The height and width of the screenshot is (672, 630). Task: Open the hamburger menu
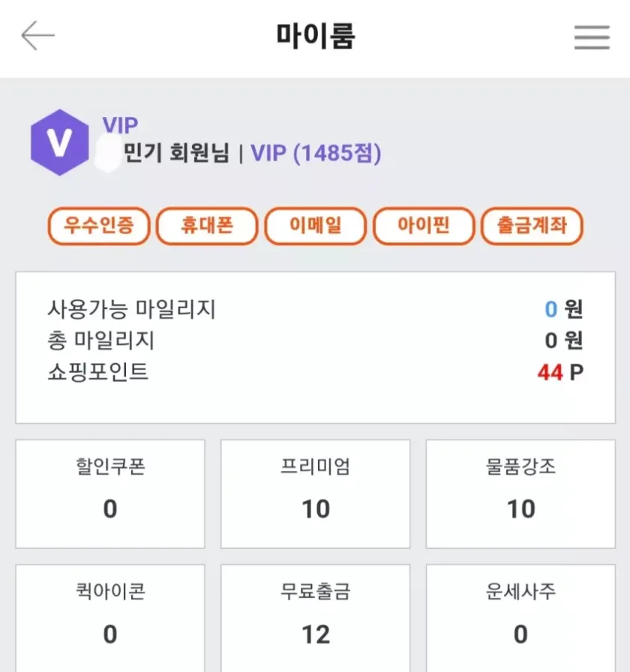coord(592,37)
